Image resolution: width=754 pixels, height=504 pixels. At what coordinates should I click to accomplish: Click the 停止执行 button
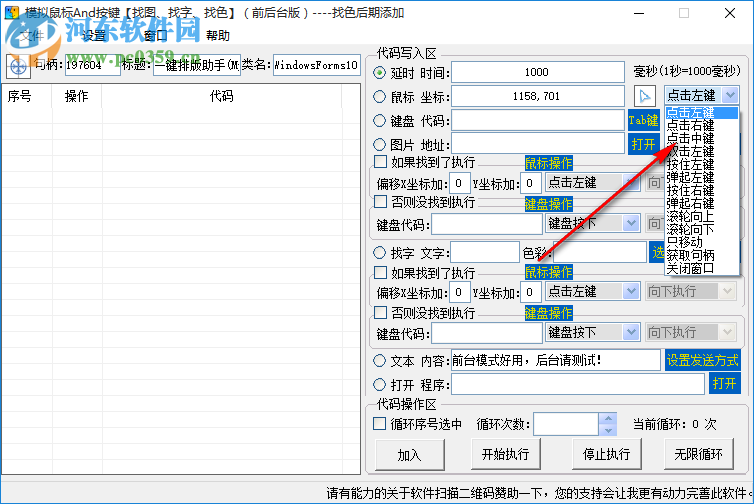point(606,454)
